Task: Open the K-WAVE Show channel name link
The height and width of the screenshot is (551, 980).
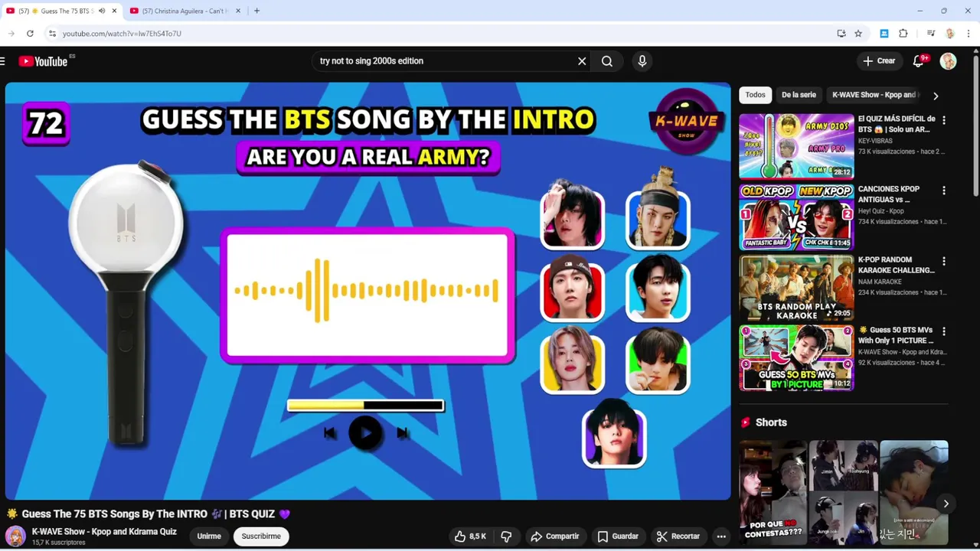Action: 104,532
